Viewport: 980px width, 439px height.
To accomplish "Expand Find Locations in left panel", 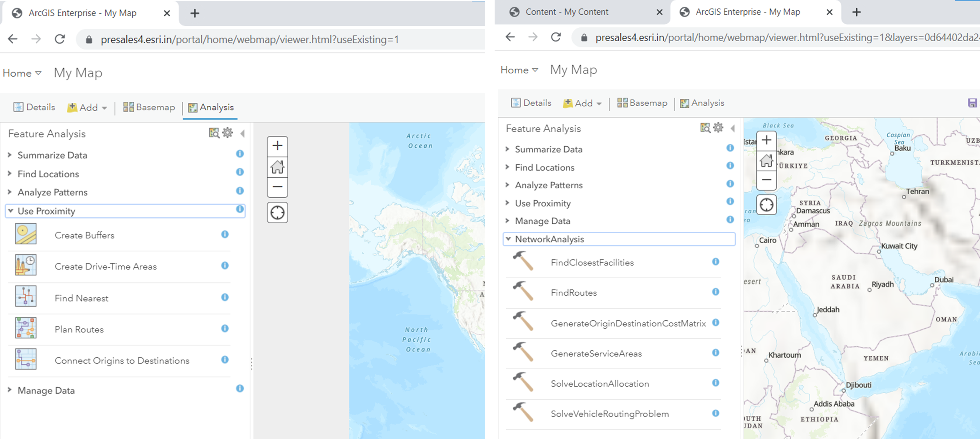I will [x=48, y=174].
